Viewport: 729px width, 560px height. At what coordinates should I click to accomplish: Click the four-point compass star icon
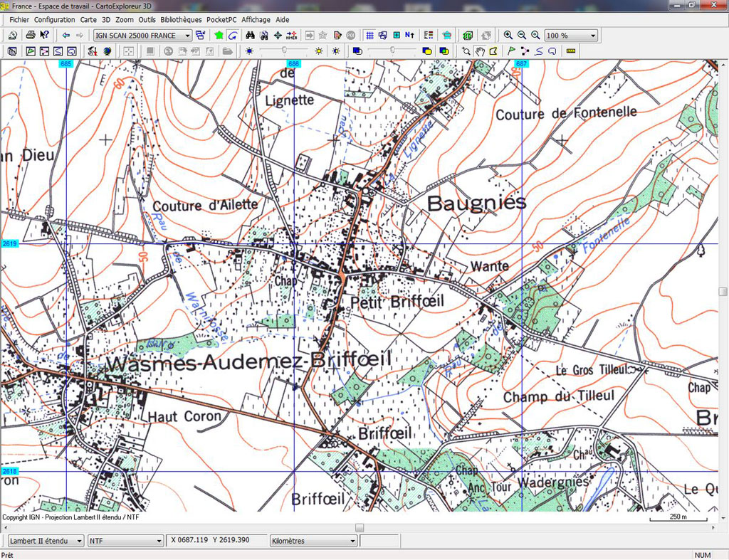pyautogui.click(x=278, y=36)
